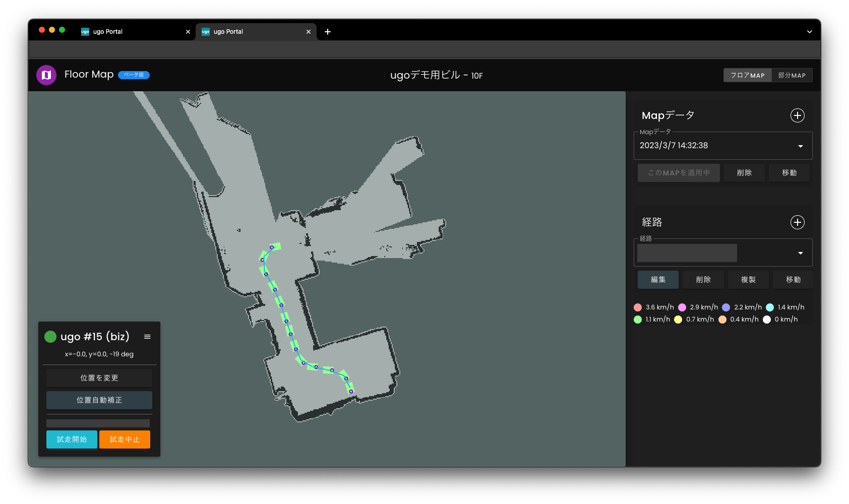Close the first ugo Portal tab
849x504 pixels.
(x=188, y=32)
